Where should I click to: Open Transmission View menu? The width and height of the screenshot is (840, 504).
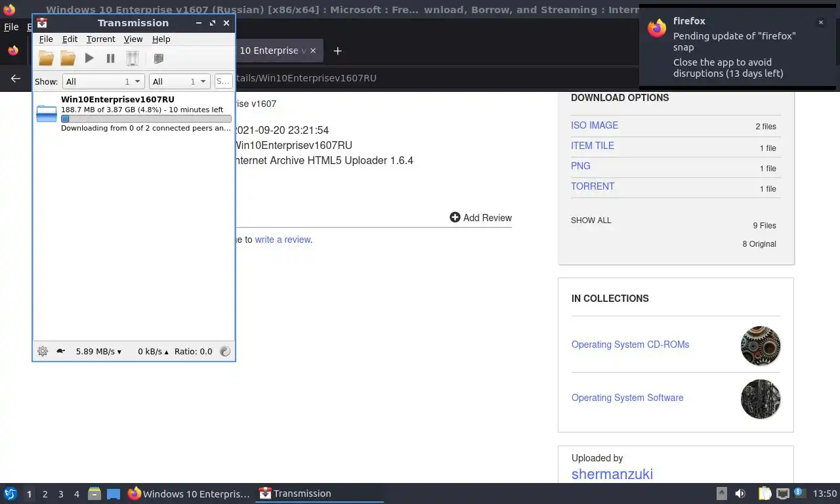133,39
